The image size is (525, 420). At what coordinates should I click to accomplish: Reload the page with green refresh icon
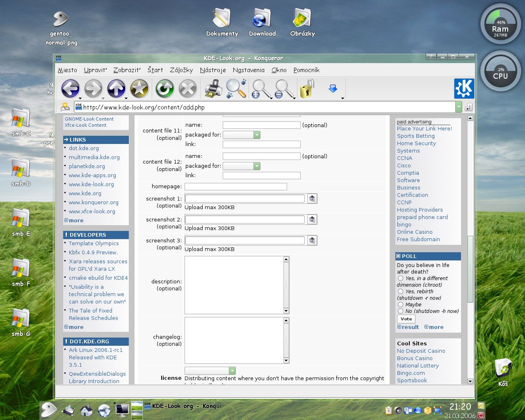tap(164, 89)
